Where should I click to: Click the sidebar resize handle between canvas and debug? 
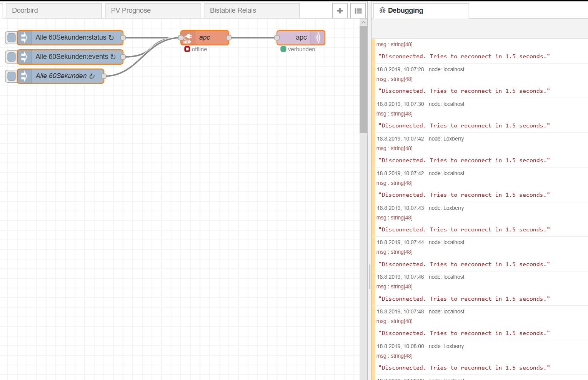pos(370,276)
